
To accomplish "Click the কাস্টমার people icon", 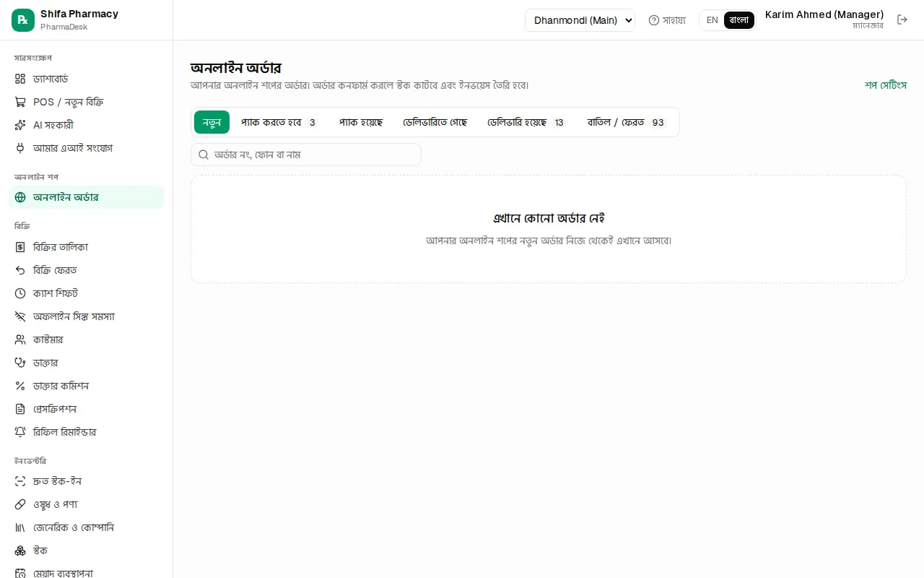I will pyautogui.click(x=20, y=340).
